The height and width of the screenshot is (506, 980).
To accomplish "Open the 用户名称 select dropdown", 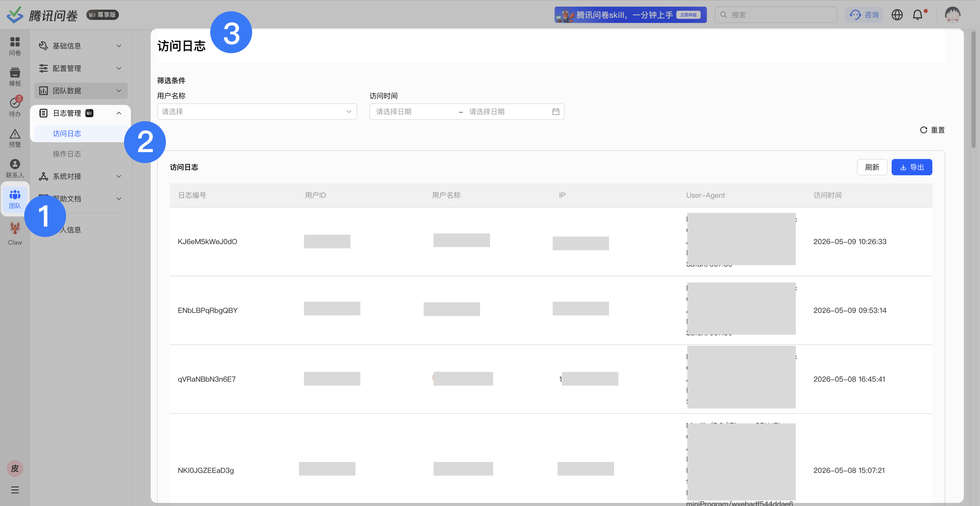I will (x=257, y=111).
